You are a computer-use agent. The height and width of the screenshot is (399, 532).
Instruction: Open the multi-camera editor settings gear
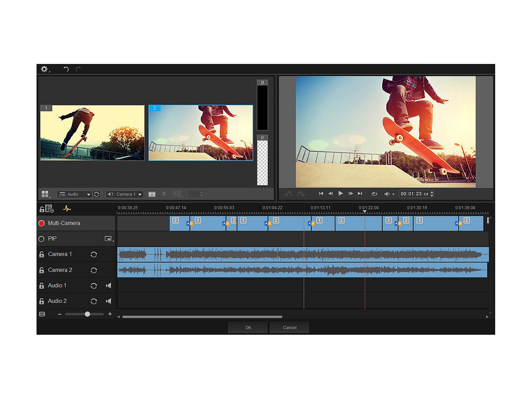pyautogui.click(x=45, y=70)
